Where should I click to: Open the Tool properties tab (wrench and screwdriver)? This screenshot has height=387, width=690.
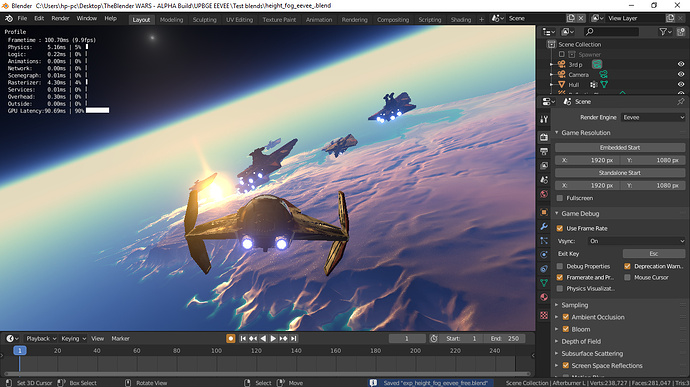coord(544,119)
